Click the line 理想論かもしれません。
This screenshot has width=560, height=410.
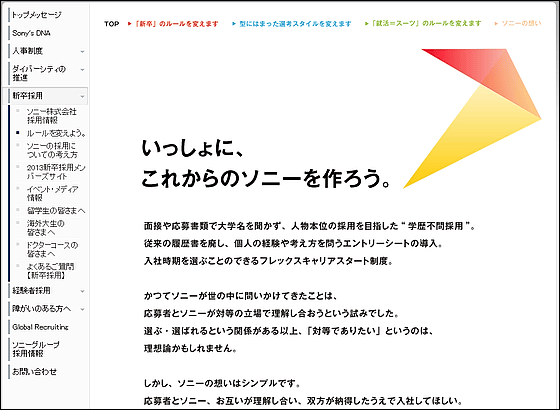(x=190, y=349)
